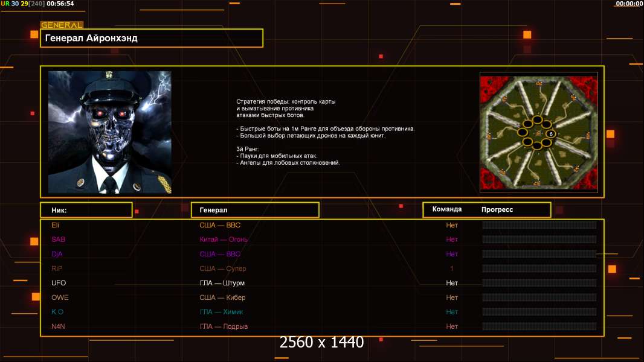The height and width of the screenshot is (362, 644).
Task: Click the General Ironhand robot portrait
Action: [110, 132]
